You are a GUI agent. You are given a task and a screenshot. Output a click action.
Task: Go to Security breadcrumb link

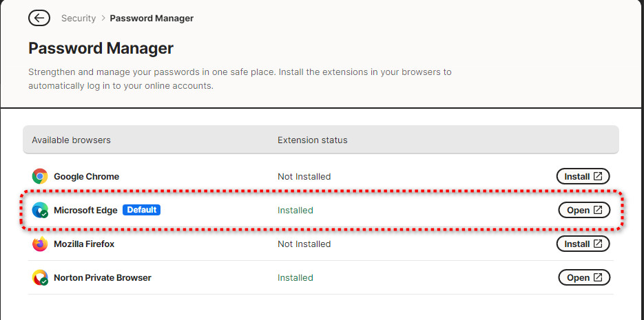pos(79,18)
